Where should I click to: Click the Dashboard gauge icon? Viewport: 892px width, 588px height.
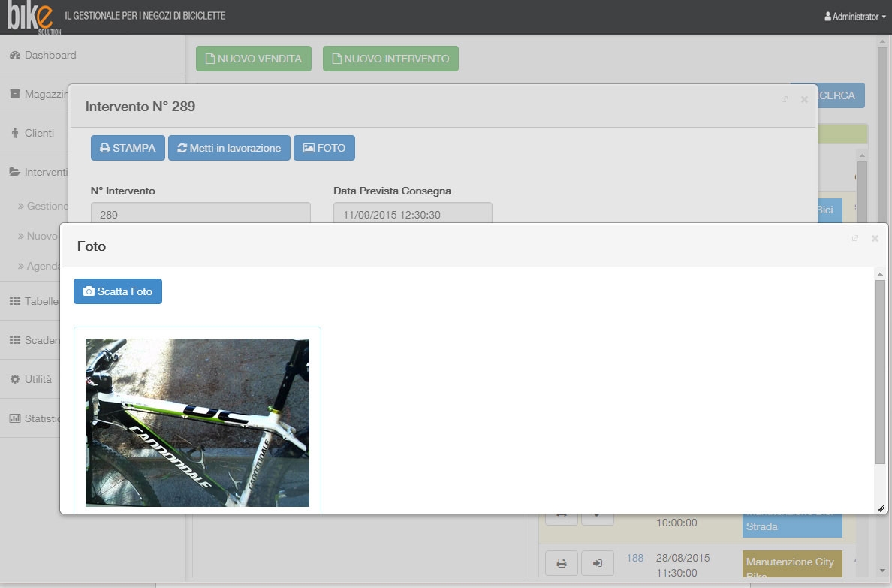click(15, 56)
